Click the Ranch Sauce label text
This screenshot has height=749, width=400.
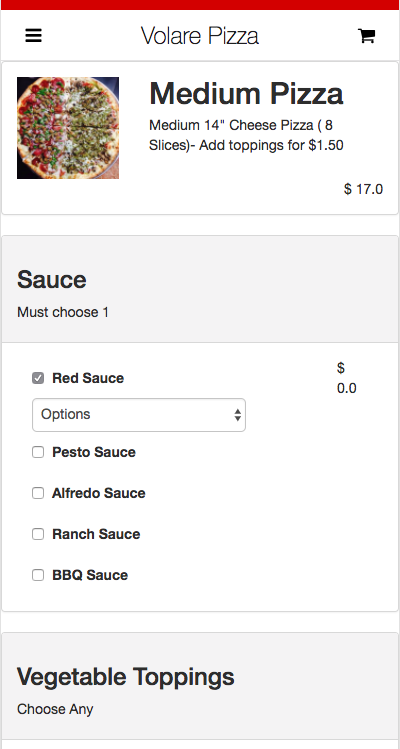point(96,534)
